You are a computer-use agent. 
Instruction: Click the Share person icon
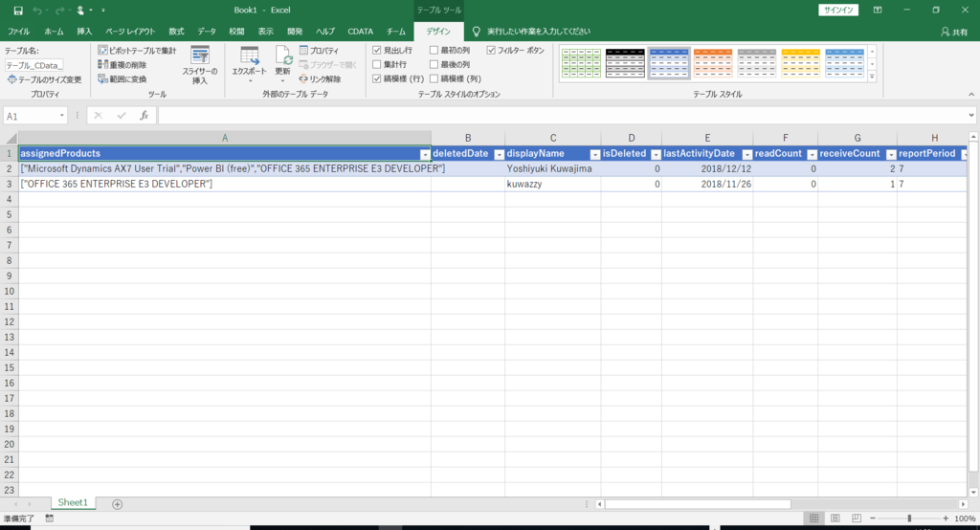(945, 32)
